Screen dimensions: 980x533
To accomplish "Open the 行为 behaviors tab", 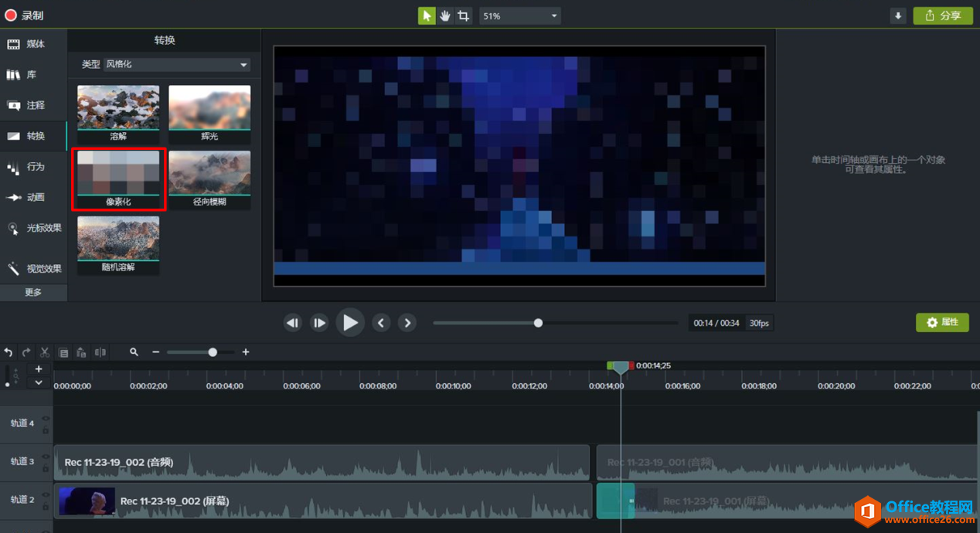I will tap(33, 167).
